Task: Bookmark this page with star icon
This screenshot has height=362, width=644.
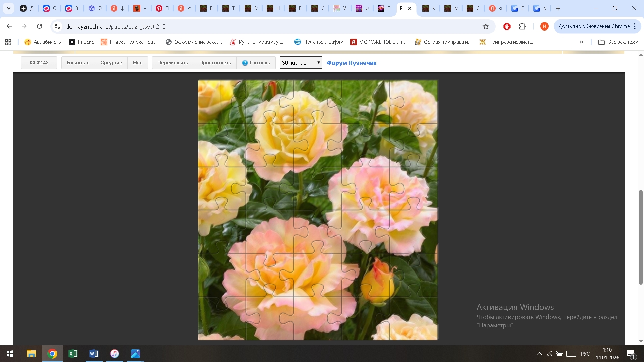Action: point(485,26)
